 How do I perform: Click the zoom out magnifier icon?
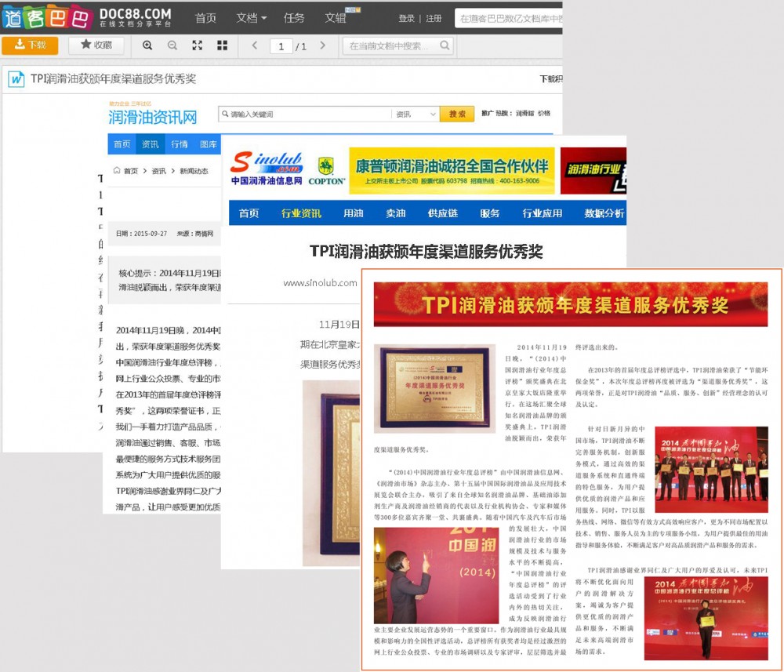(172, 45)
